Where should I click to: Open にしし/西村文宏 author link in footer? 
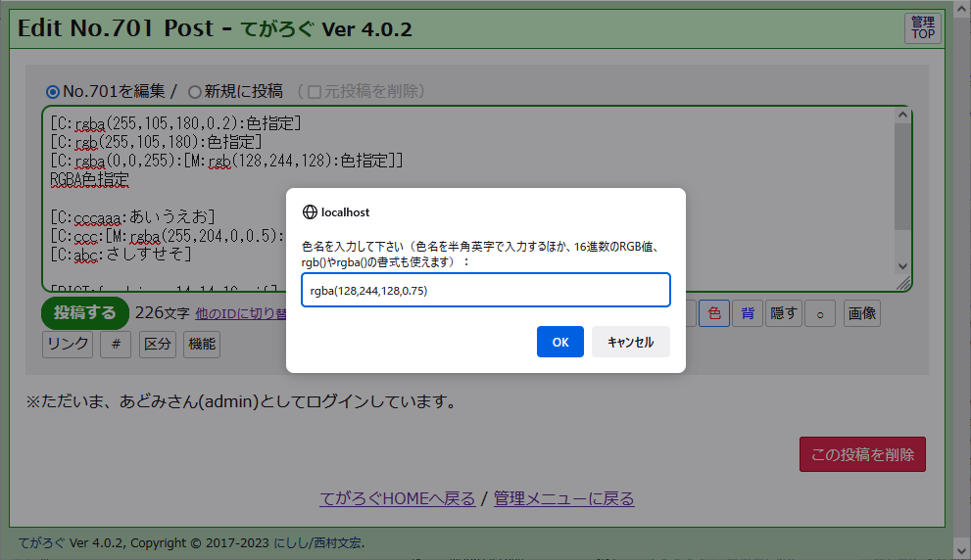pos(317,543)
